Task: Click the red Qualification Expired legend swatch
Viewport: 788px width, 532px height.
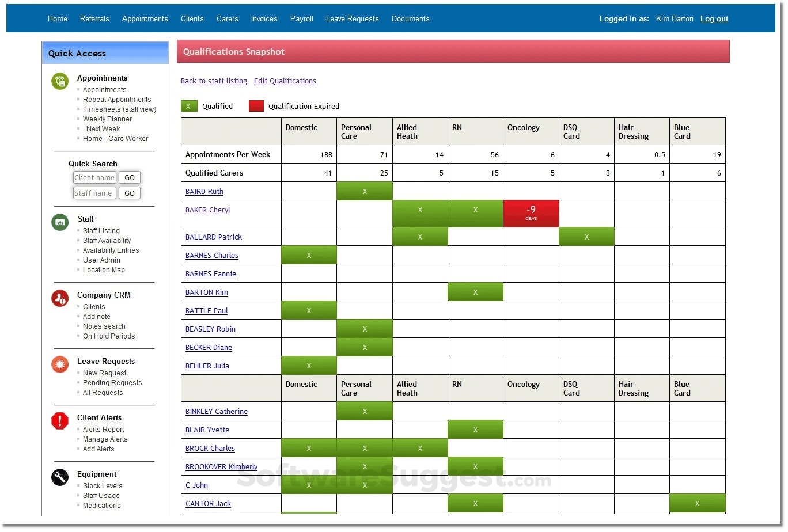Action: point(256,105)
